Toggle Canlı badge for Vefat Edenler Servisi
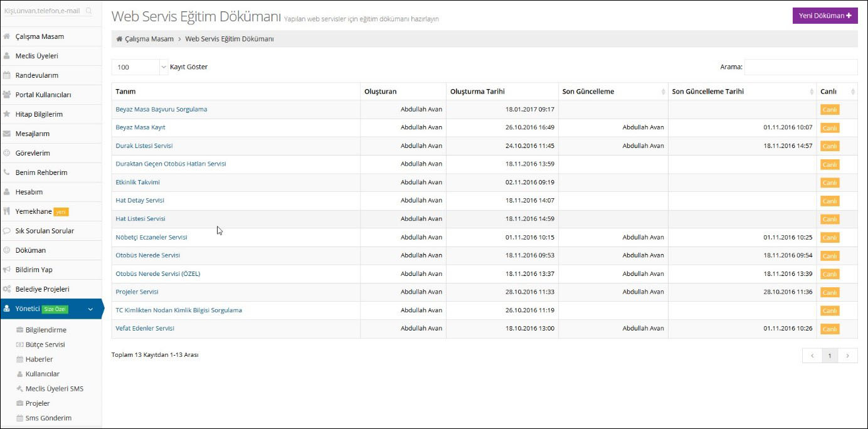Screen dimensions: 868x429 [829, 329]
